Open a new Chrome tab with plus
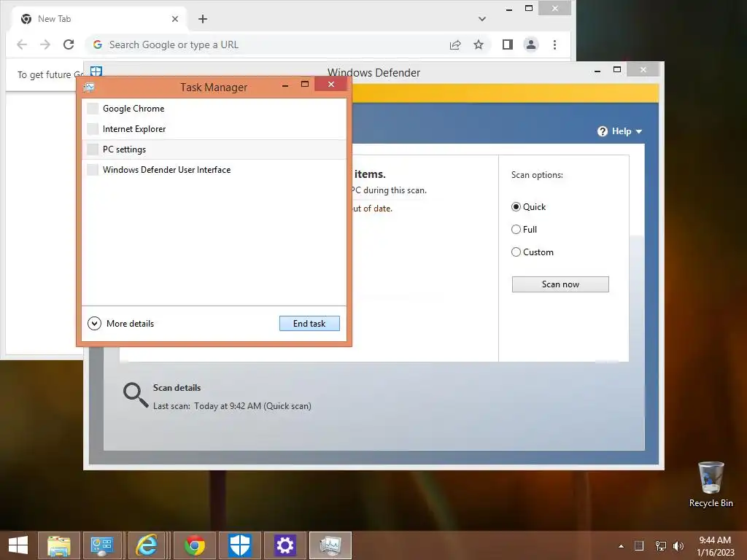The width and height of the screenshot is (747, 560). (x=203, y=19)
